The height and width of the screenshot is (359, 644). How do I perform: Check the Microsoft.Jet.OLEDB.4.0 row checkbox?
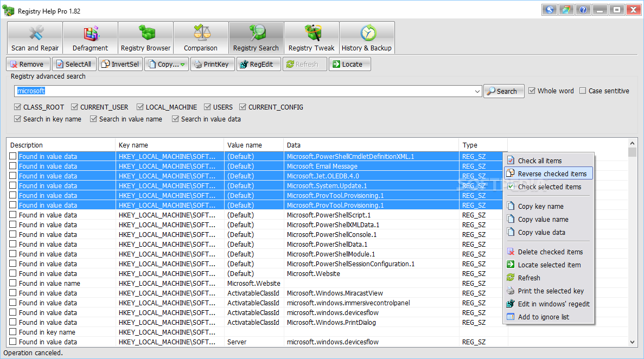12,176
